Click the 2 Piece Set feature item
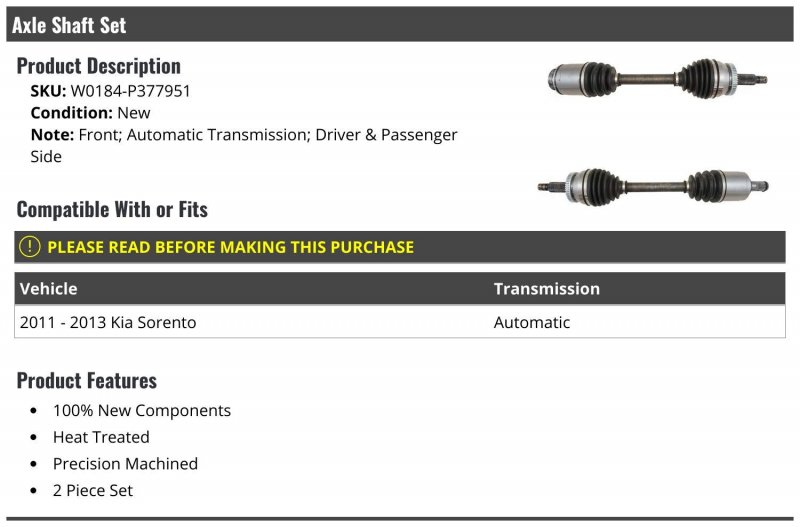The height and width of the screenshot is (527, 800). coord(93,490)
